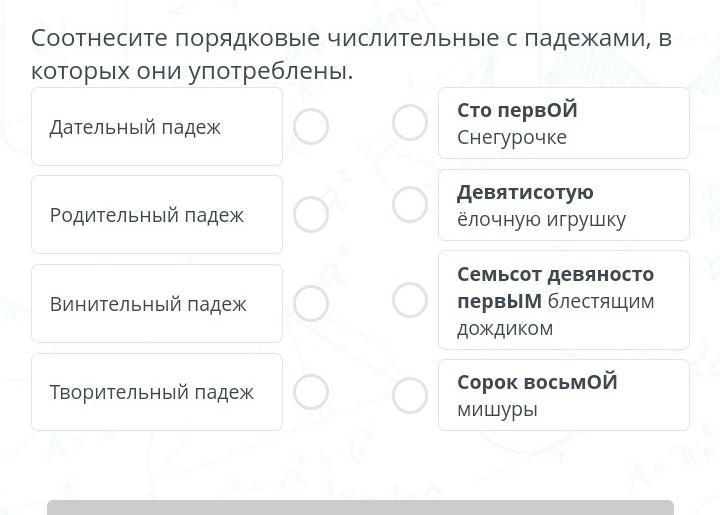Select the radio circle beside Творительный падеж
720x515 pixels.
311,392
